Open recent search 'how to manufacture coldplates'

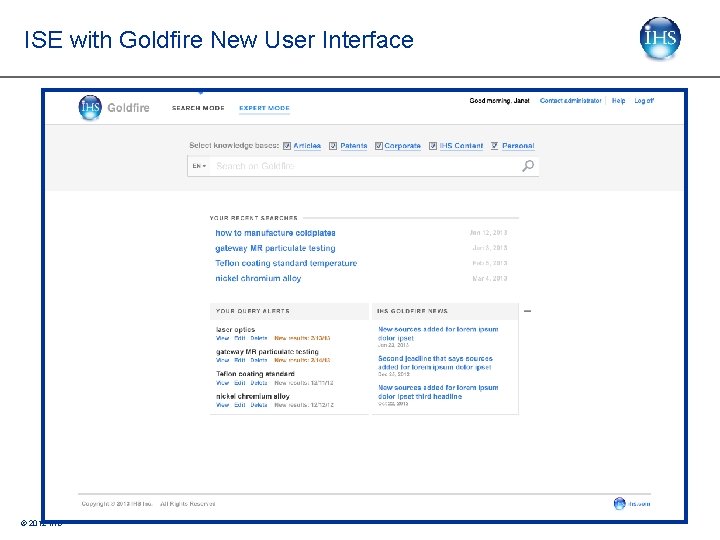(x=275, y=233)
